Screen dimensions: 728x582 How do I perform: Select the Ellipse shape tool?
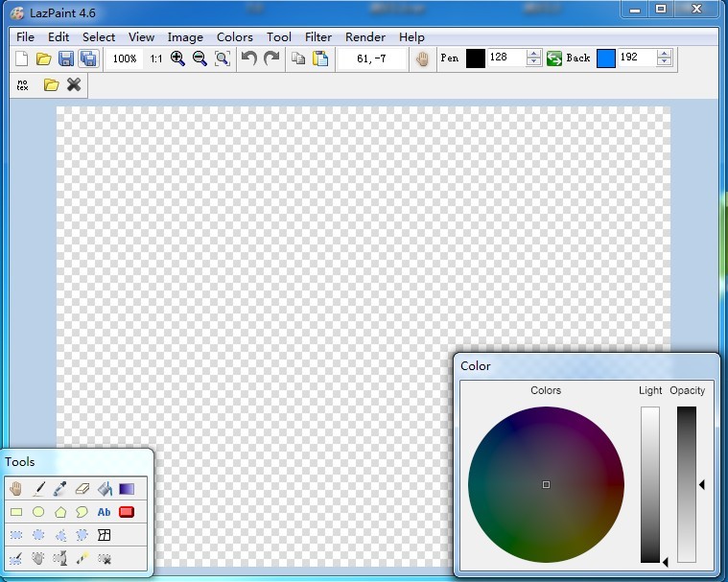38,512
